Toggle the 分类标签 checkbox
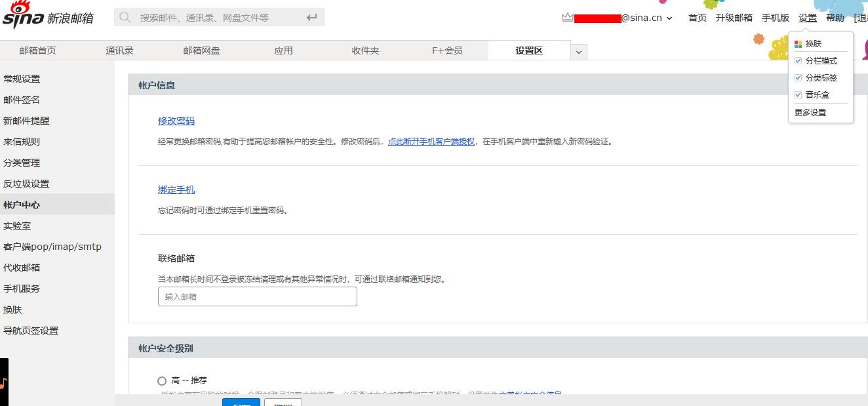 (798, 77)
